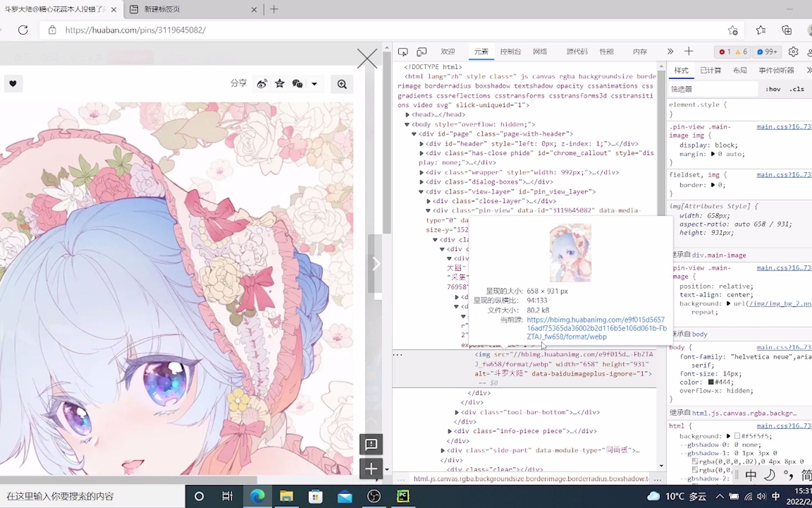Click the 筛选器 filter input
This screenshot has height=508, width=812.
click(x=713, y=89)
